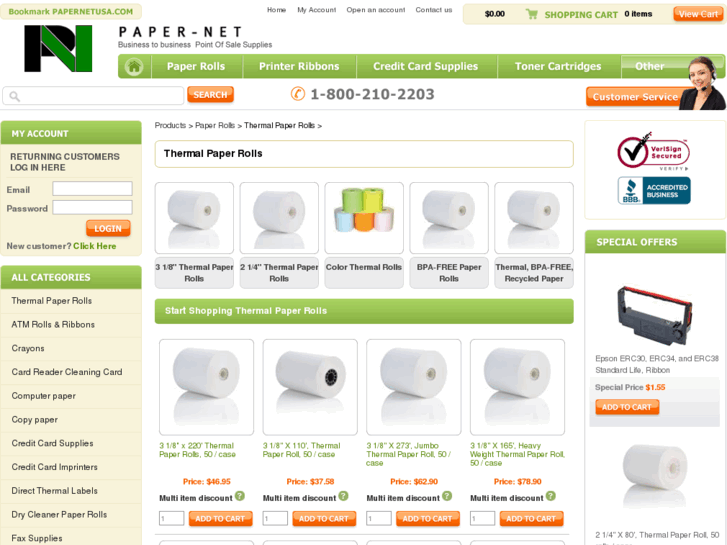Open the View Cart button
Viewport: 727px width, 545px height.
pyautogui.click(x=698, y=14)
